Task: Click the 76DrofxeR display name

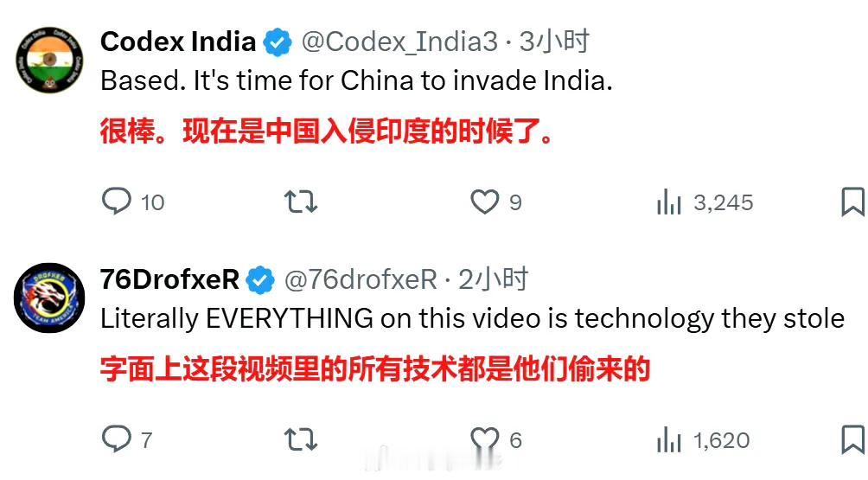Action: pyautogui.click(x=169, y=279)
